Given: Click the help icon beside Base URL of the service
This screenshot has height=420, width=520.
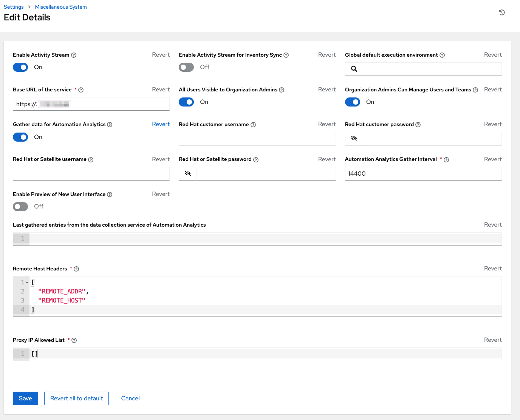Looking at the screenshot, I should coord(81,90).
